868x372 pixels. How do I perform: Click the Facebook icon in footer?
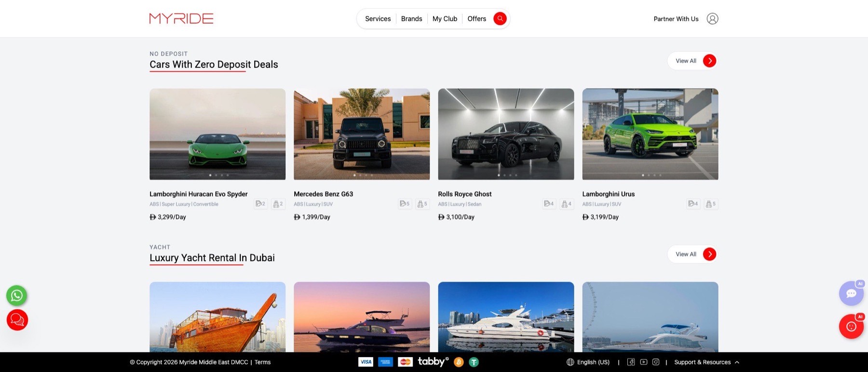point(631,362)
